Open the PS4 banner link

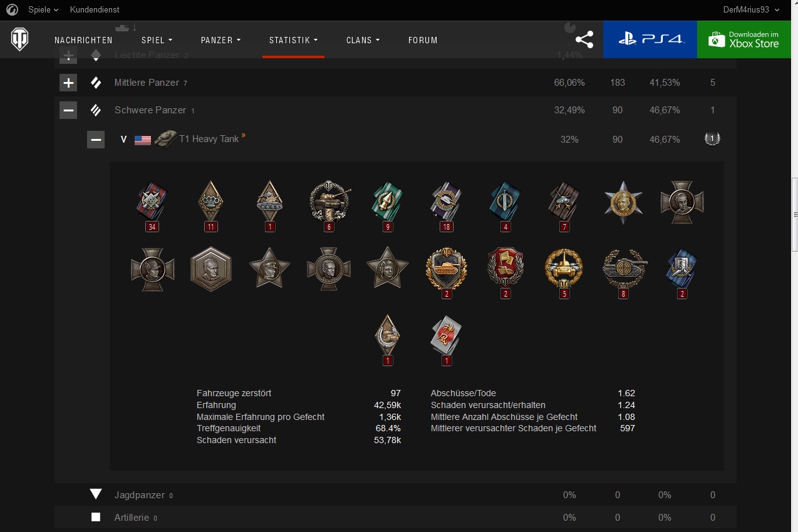coord(650,39)
